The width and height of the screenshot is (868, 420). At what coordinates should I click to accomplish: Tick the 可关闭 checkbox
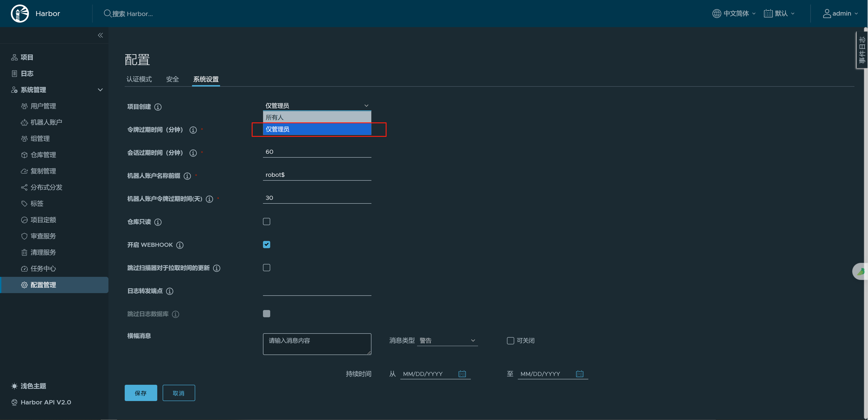(510, 341)
